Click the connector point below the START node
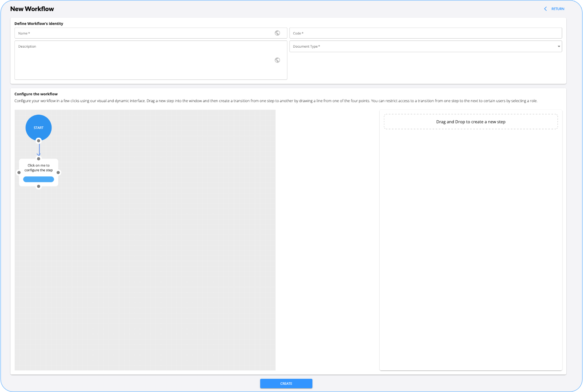 [x=39, y=141]
